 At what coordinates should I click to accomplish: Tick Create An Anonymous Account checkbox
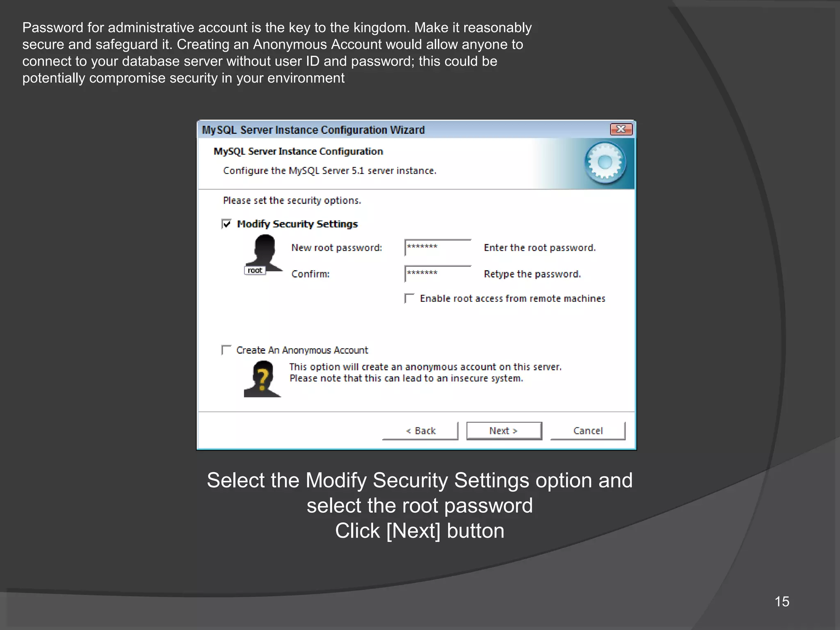tap(226, 350)
